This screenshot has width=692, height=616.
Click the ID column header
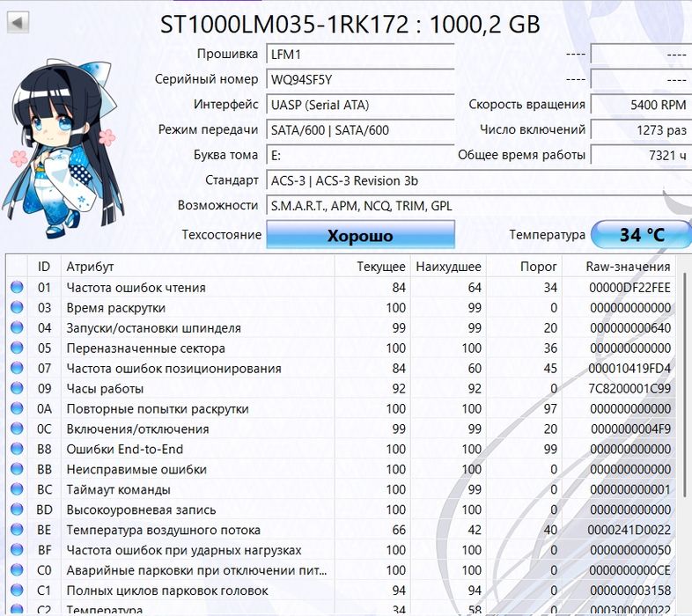[x=44, y=267]
